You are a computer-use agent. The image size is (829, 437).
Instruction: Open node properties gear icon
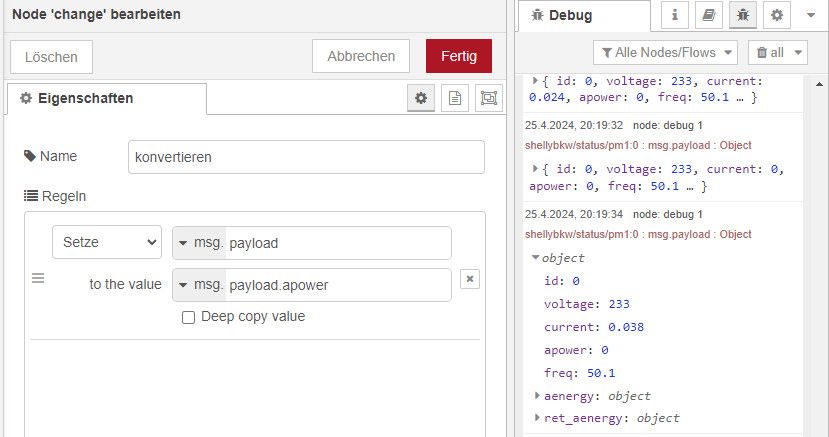click(x=421, y=98)
